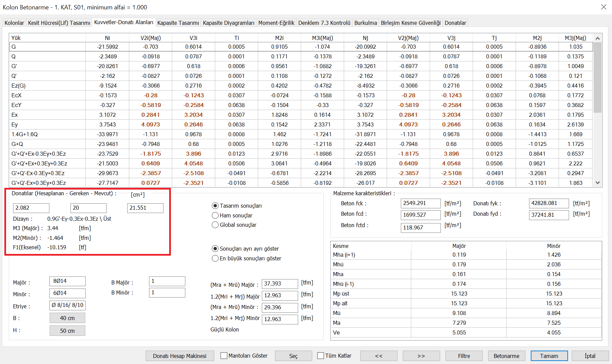The width and height of the screenshot is (612, 364).
Task: Open the Moment-Eğrilik tab
Action: click(x=276, y=23)
